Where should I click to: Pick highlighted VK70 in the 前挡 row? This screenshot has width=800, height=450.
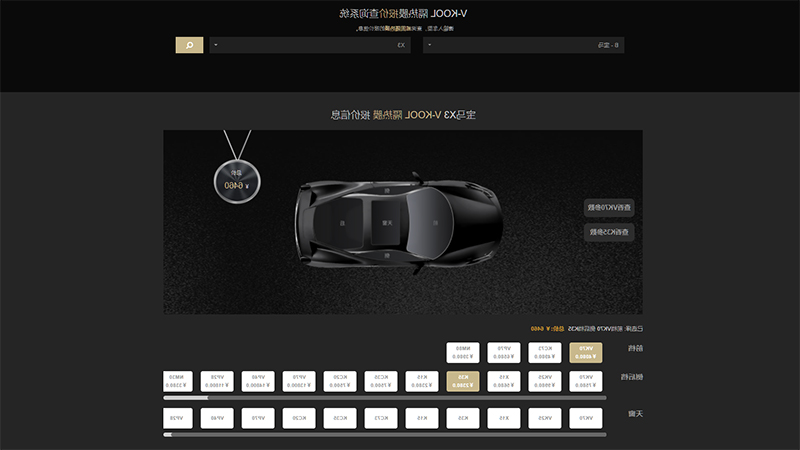tap(586, 353)
